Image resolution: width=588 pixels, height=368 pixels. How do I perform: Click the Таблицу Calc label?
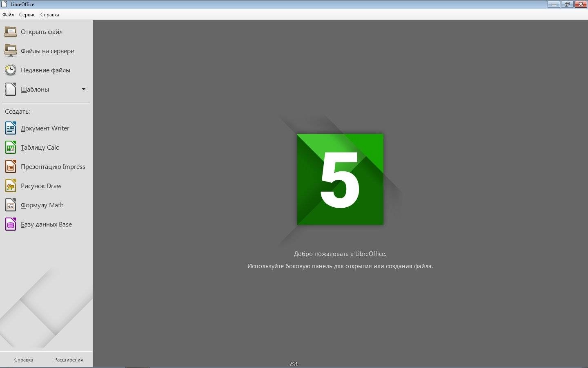click(40, 148)
